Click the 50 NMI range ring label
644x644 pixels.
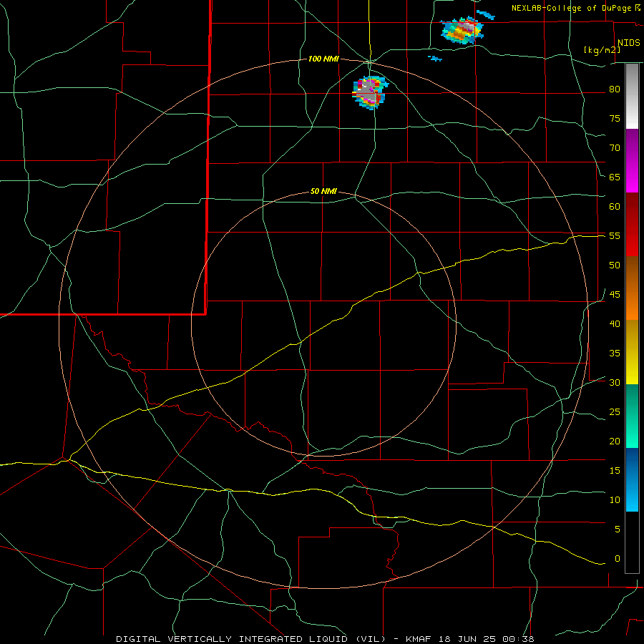[x=323, y=191]
